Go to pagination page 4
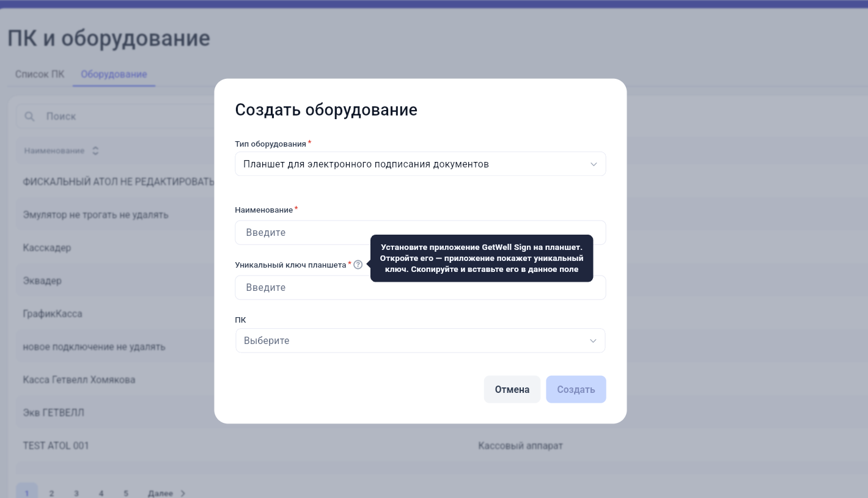 point(101,493)
